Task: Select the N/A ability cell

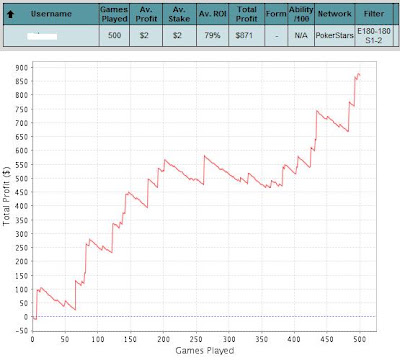Action: 301,35
